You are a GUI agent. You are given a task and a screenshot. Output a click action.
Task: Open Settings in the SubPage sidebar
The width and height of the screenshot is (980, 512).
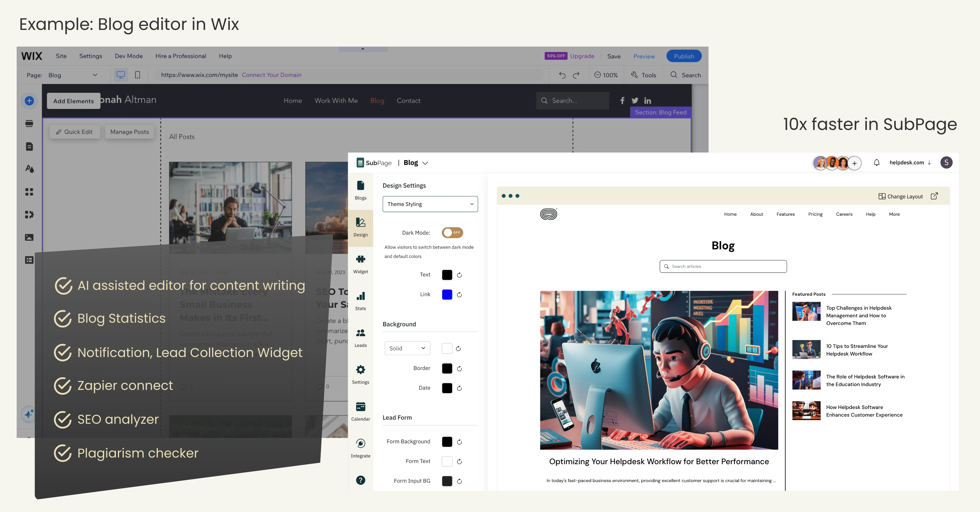click(360, 375)
